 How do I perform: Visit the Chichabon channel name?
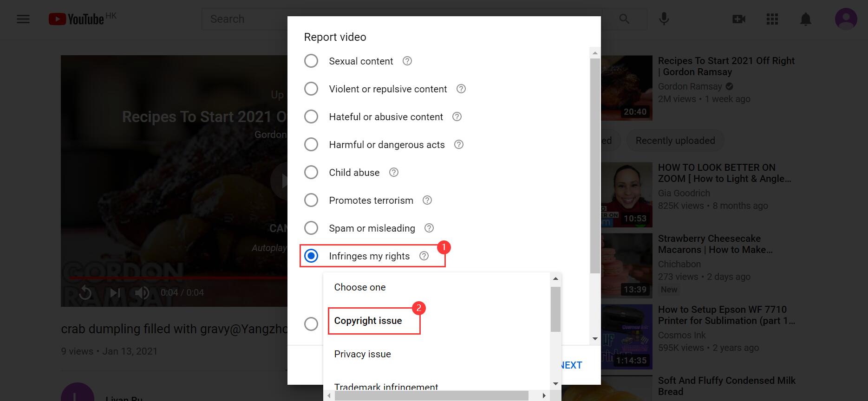tap(679, 264)
